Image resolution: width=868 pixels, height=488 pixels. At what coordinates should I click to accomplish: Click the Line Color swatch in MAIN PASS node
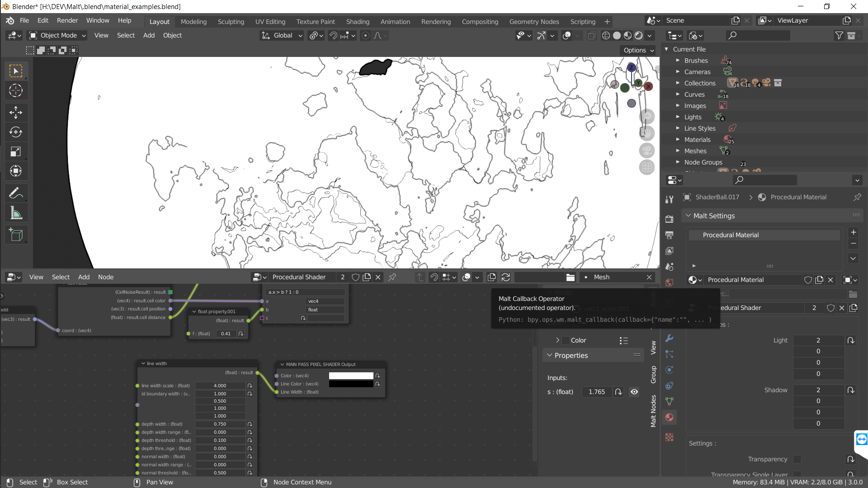point(351,384)
